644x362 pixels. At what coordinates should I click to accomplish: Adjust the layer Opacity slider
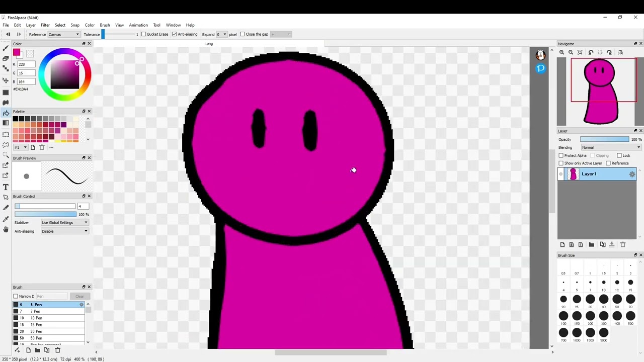(604, 139)
